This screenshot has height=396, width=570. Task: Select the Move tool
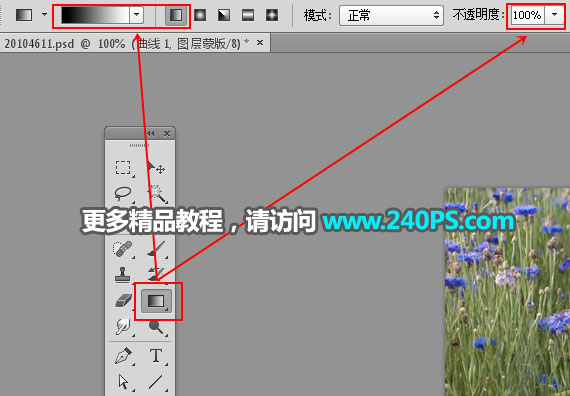(156, 168)
